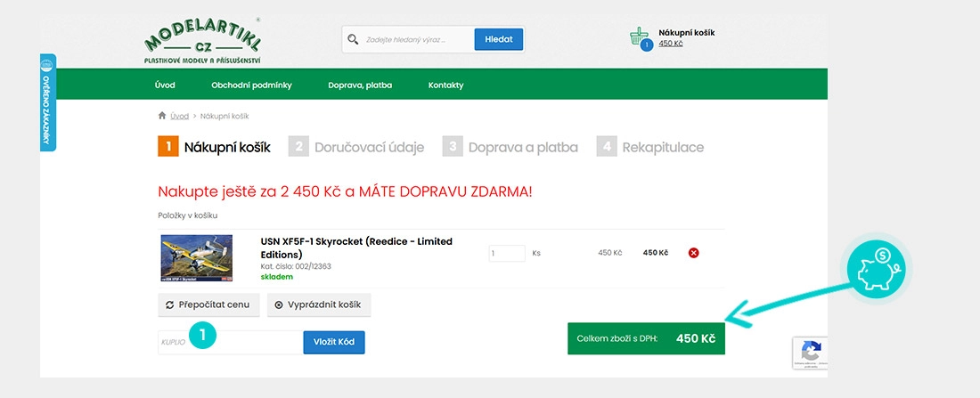Remove Skyrocket item with red X
This screenshot has height=398, width=980.
tap(693, 253)
